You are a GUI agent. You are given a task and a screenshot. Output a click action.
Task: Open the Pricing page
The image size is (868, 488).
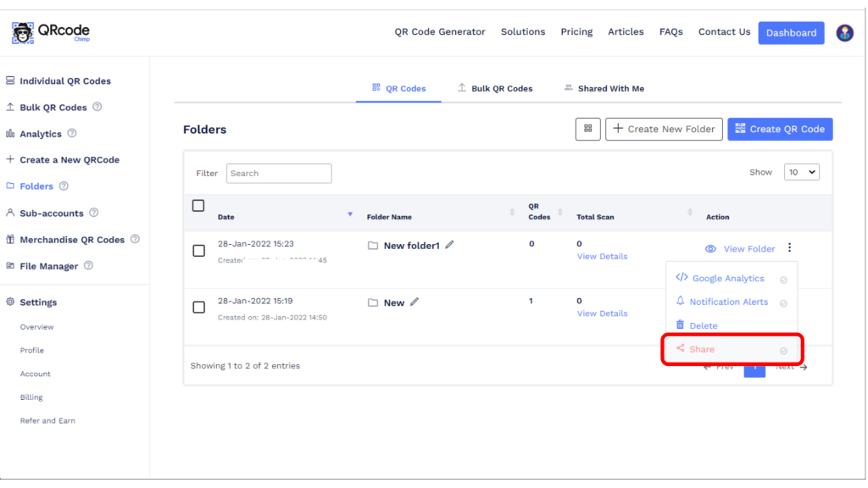576,31
